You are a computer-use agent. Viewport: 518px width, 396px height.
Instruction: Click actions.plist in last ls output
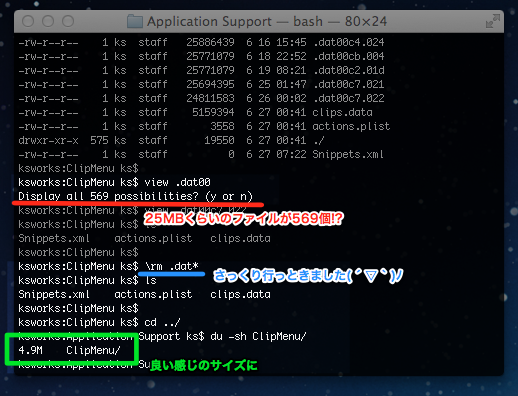(x=153, y=294)
